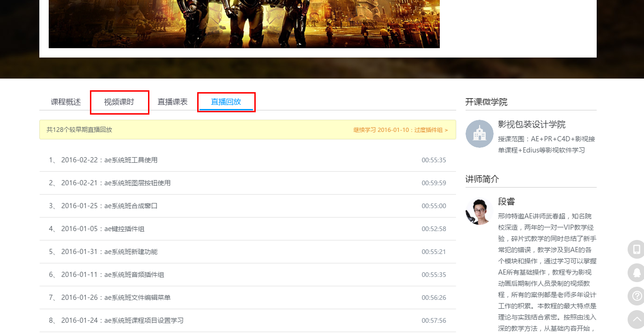
Task: Click 继续学习 2016-01-10 过度插件组 link
Action: pos(400,130)
